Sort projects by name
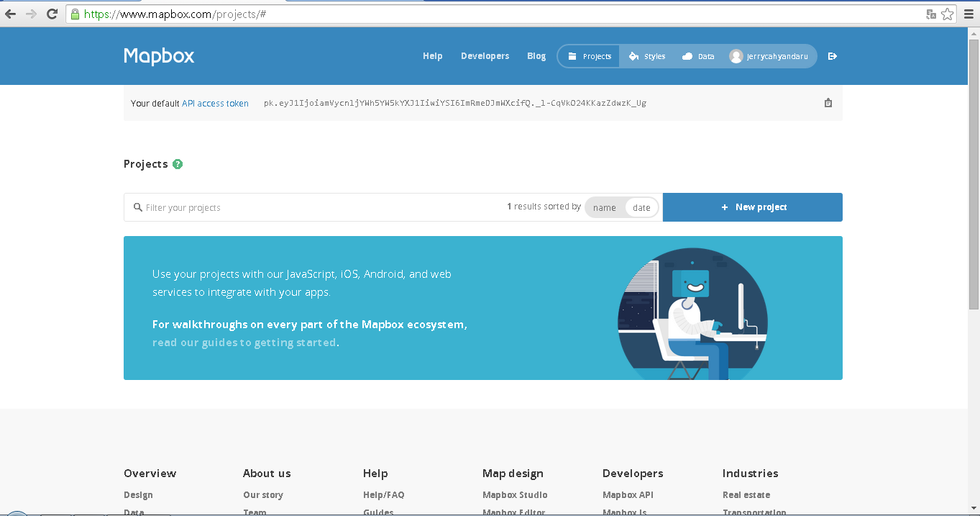Image resolution: width=980 pixels, height=516 pixels. coord(605,207)
